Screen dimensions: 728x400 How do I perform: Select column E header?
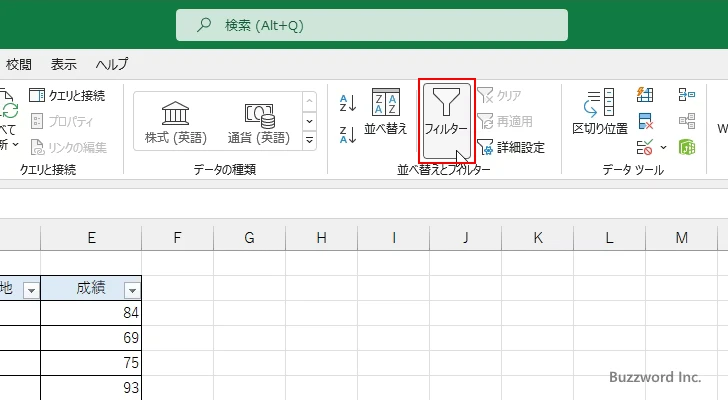tap(91, 238)
